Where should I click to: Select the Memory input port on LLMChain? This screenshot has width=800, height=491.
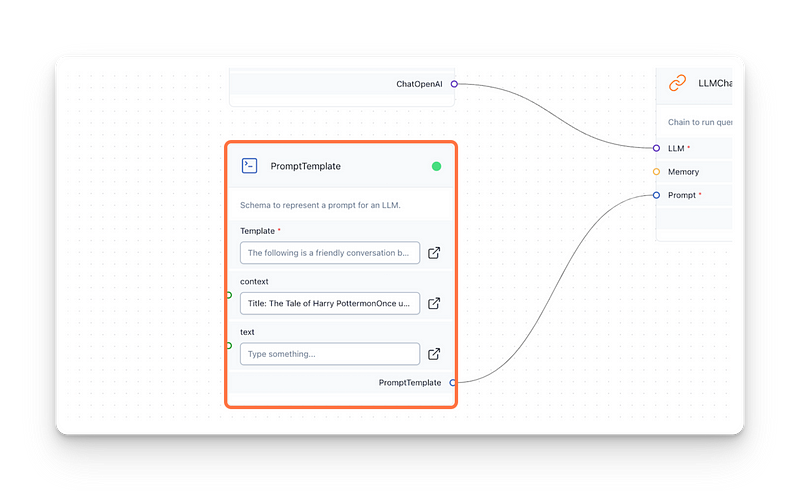click(656, 172)
